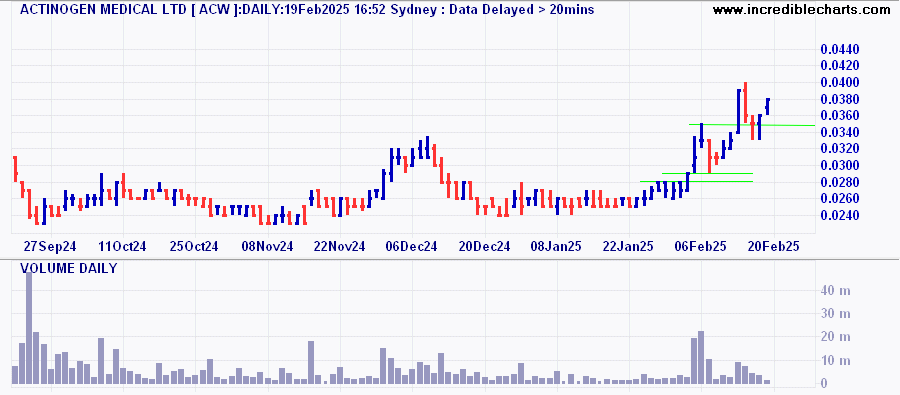This screenshot has width=900, height=395.
Task: Select the 0.0380 price axis label
Action: (x=840, y=99)
